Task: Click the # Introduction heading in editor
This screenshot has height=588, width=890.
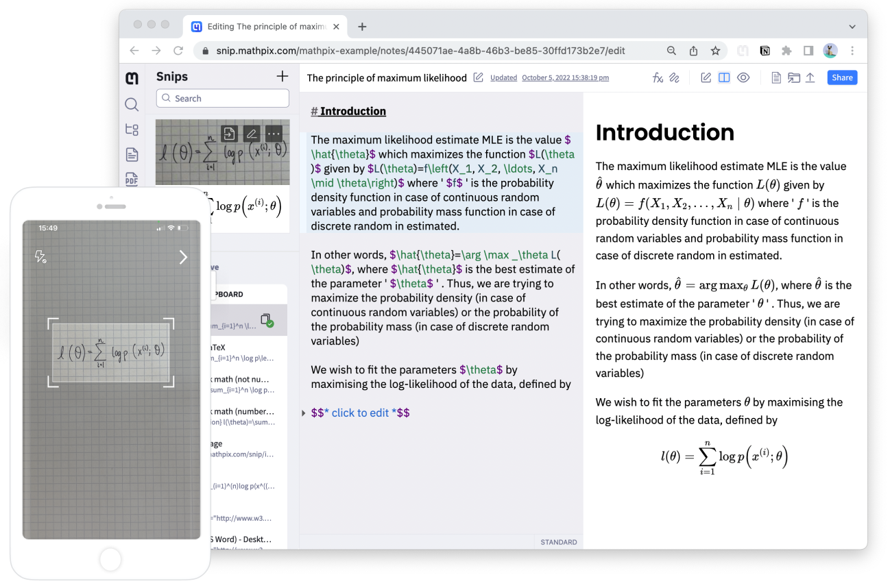Action: [x=348, y=111]
